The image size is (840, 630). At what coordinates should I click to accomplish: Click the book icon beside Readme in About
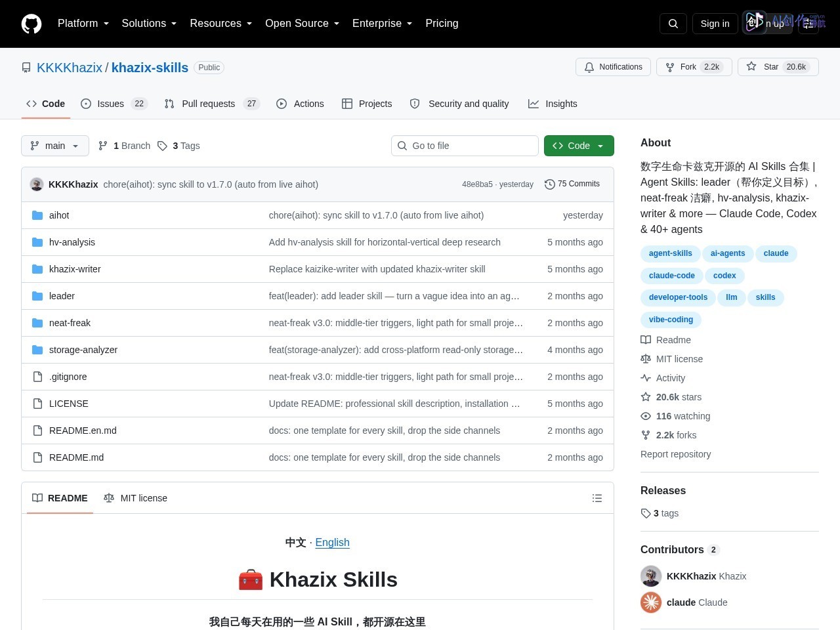tap(646, 340)
